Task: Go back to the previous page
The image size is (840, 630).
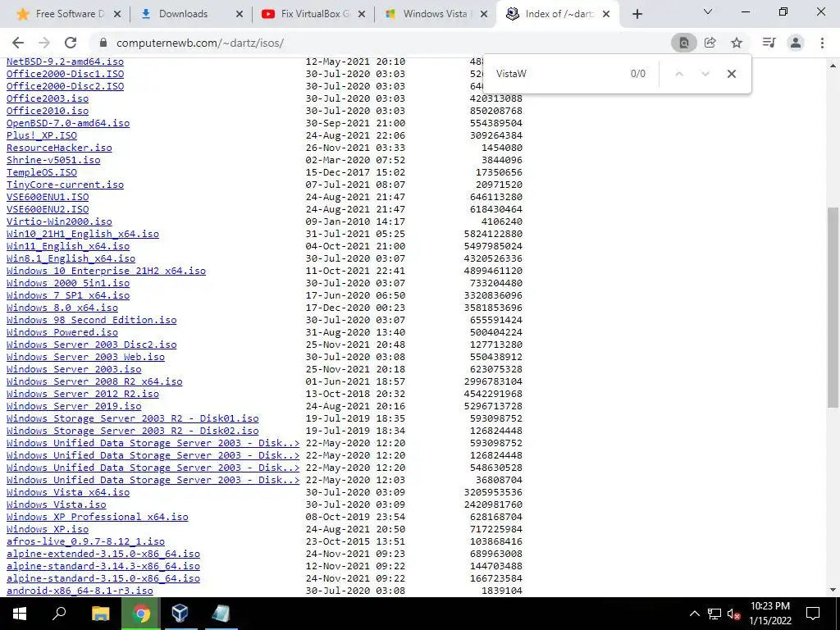Action: 18,43
